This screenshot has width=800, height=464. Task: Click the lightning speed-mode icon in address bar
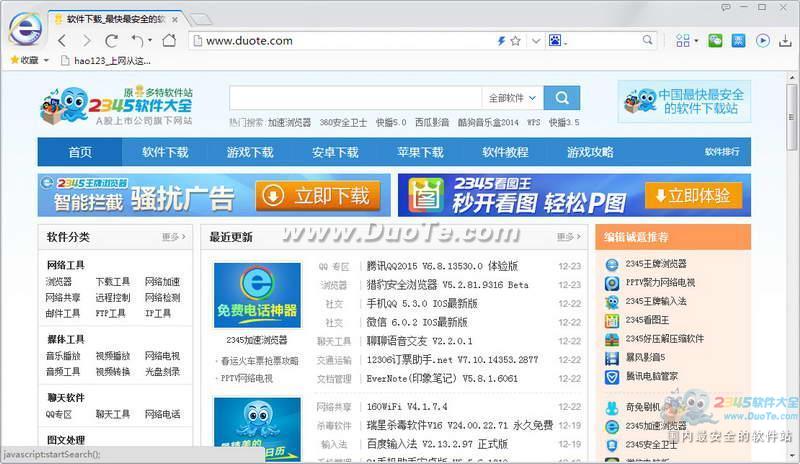(501, 41)
